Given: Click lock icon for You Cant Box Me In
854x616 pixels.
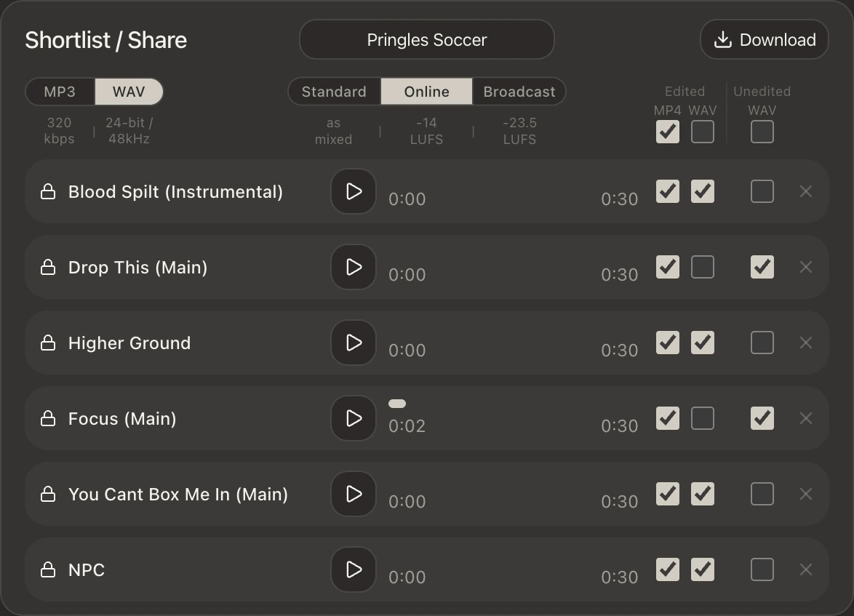Looking at the screenshot, I should pyautogui.click(x=48, y=494).
